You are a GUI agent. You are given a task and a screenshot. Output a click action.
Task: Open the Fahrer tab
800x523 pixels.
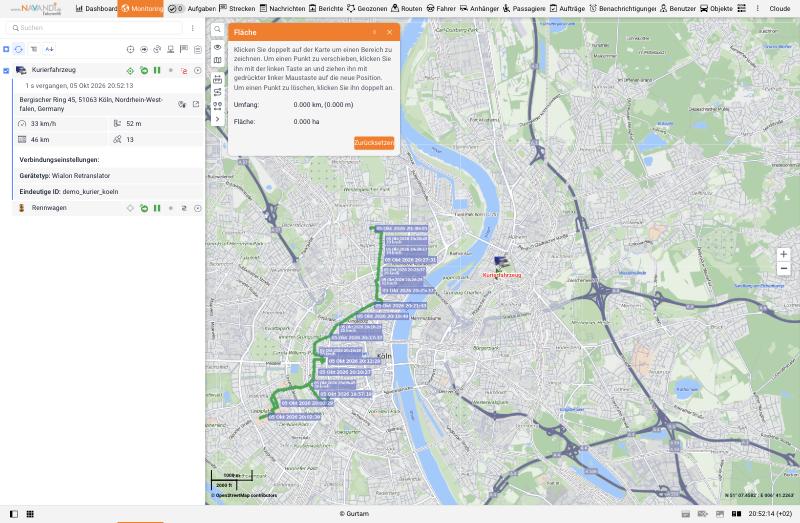click(x=441, y=9)
